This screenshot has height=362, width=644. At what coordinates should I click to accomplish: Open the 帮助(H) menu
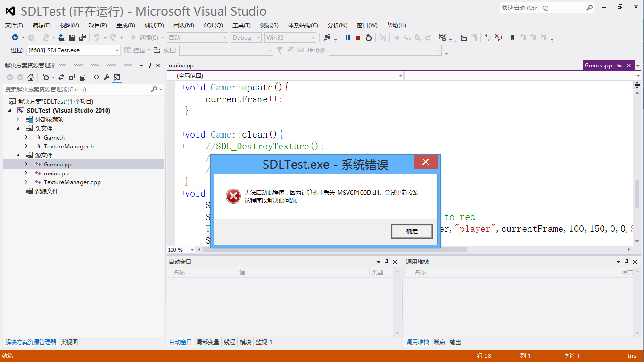396,25
